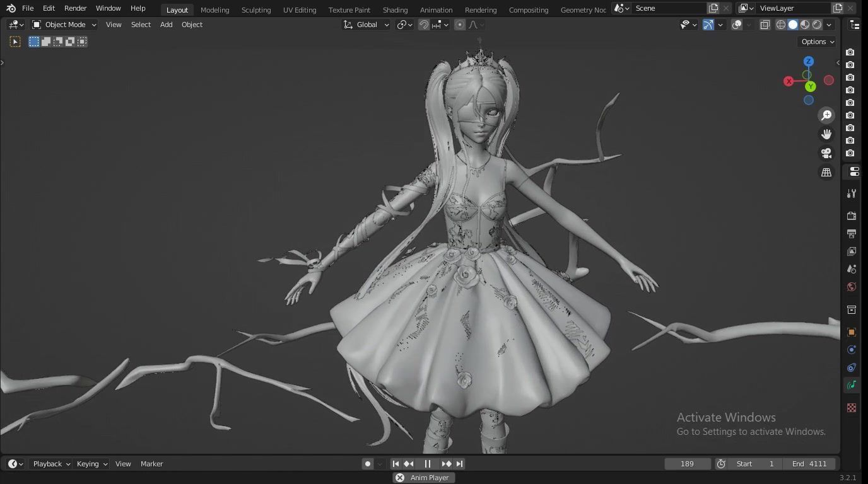Switch to rendered viewport shading

pyautogui.click(x=817, y=25)
